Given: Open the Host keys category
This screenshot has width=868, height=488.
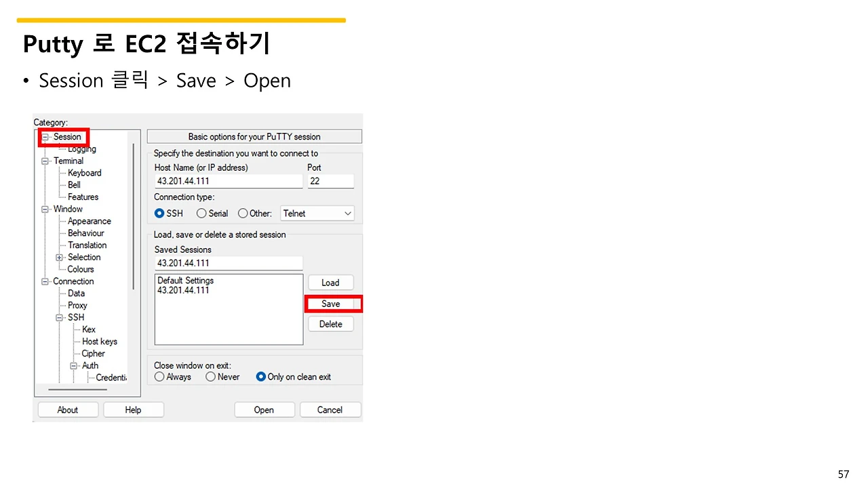Looking at the screenshot, I should [100, 342].
